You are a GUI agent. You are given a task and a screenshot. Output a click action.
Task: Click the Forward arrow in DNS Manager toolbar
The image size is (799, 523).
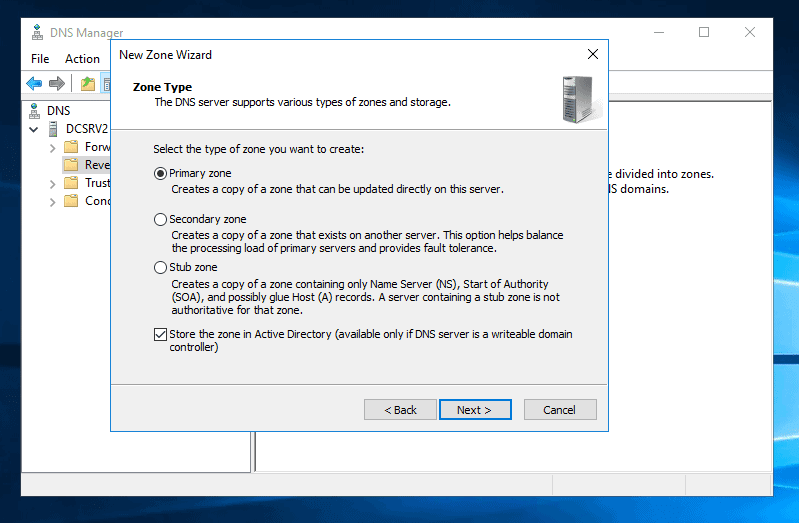coord(57,83)
